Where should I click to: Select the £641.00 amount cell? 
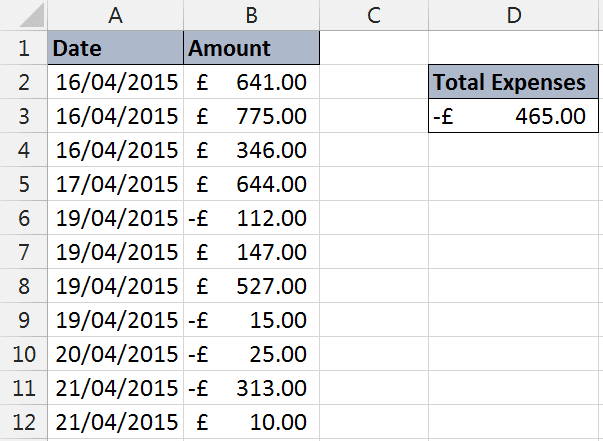(252, 82)
